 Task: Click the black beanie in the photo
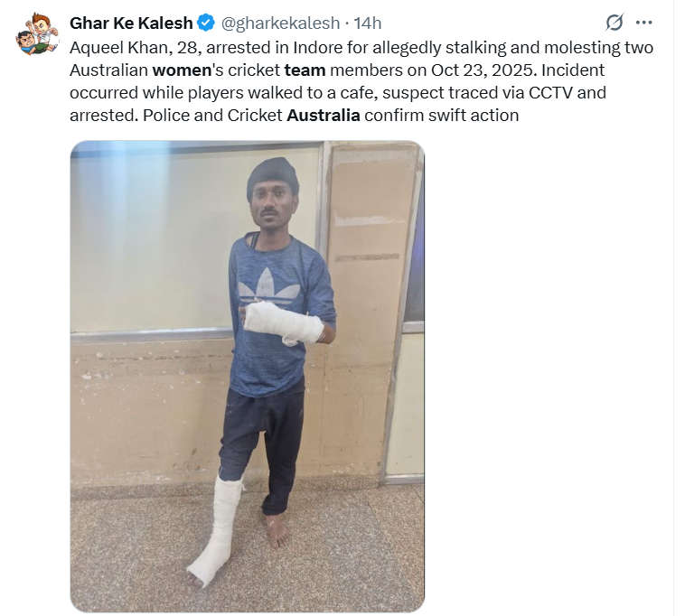click(273, 178)
